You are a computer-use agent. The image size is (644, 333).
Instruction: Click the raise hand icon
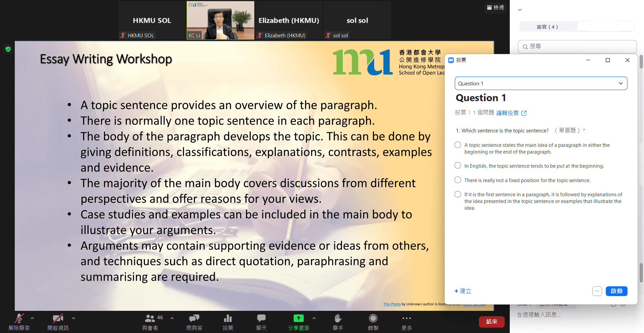(338, 319)
